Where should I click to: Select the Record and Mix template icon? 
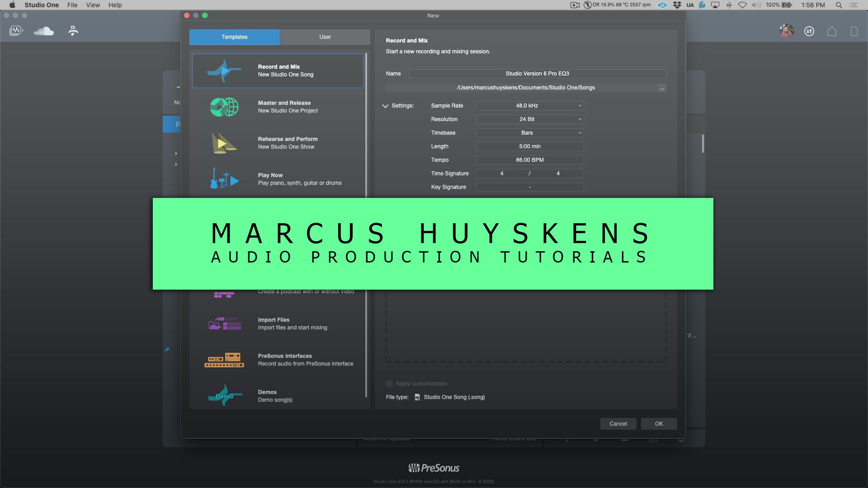tap(224, 70)
